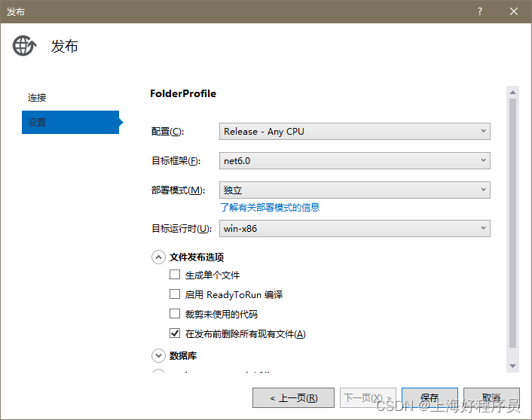The width and height of the screenshot is (532, 420).
Task: Click the 保存 save button
Action: click(430, 398)
